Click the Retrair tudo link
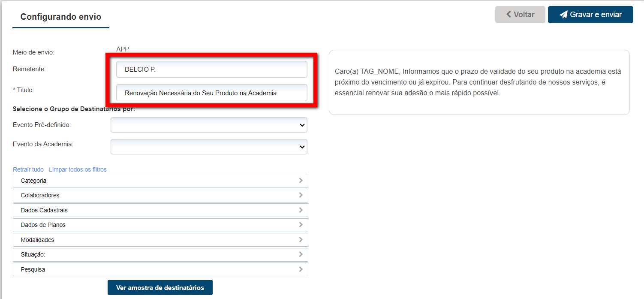The height and width of the screenshot is (299, 644). tap(28, 169)
